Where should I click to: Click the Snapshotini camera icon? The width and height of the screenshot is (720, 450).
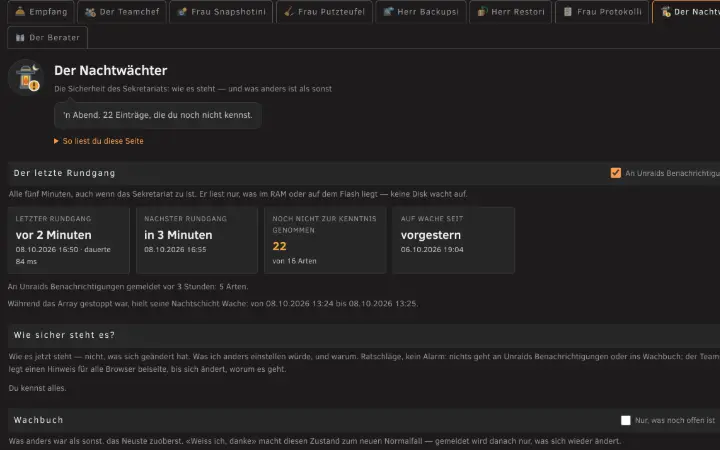pyautogui.click(x=182, y=11)
